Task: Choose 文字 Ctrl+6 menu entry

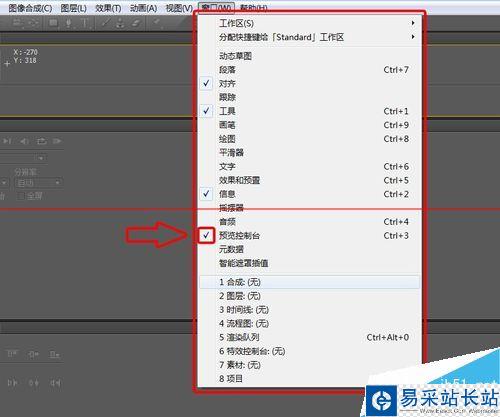Action: 310,166
